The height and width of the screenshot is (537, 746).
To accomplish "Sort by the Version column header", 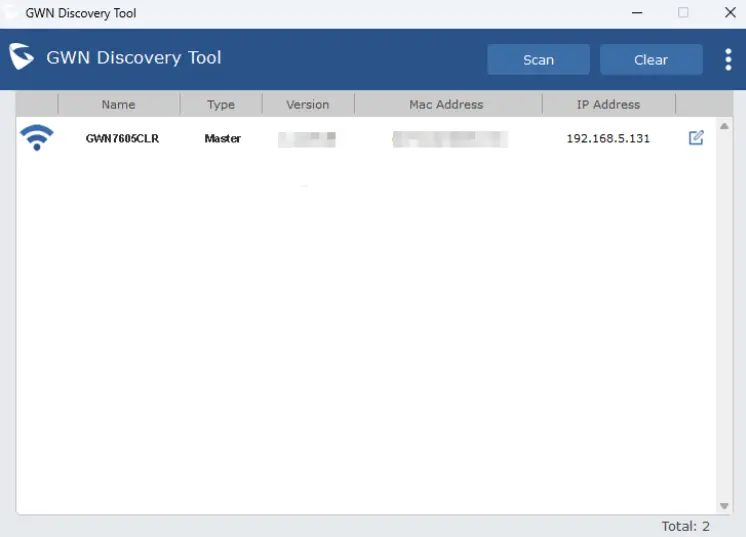I will tap(308, 105).
